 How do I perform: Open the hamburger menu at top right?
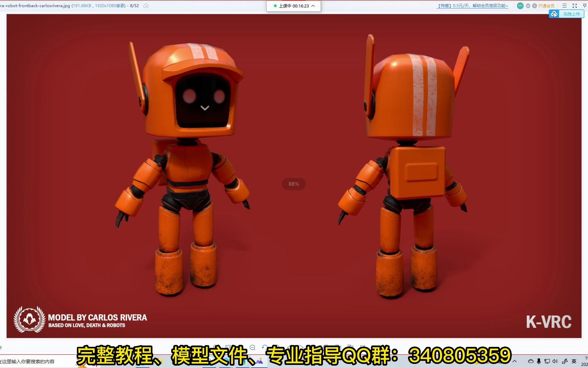pos(564,6)
